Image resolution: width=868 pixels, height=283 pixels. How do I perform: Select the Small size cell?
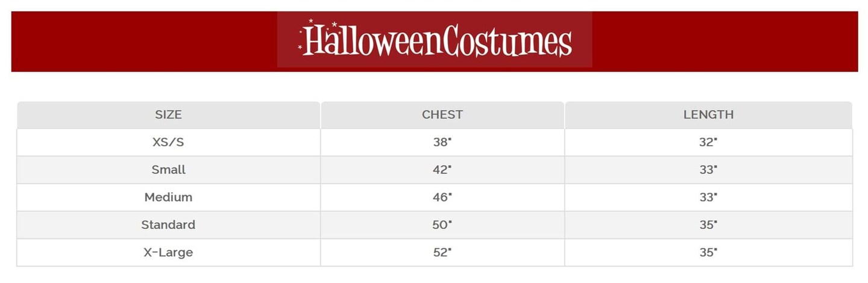coord(168,170)
